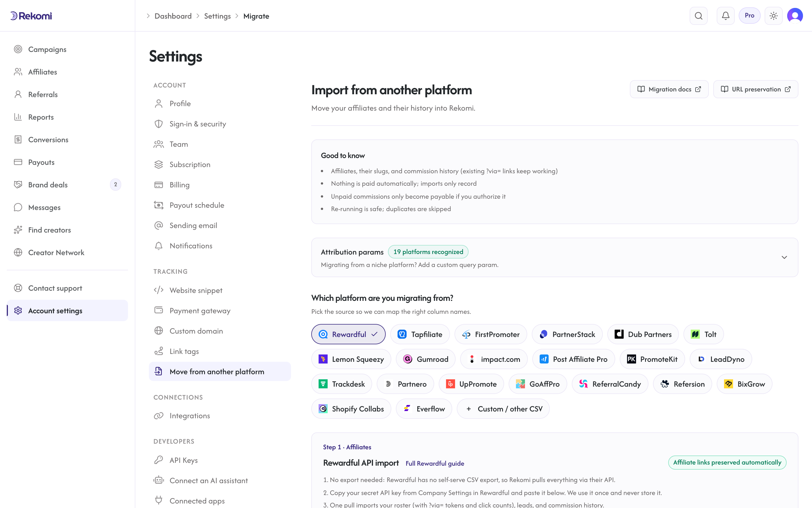
Task: Go to Affiliates in the sidebar
Action: (x=67, y=72)
